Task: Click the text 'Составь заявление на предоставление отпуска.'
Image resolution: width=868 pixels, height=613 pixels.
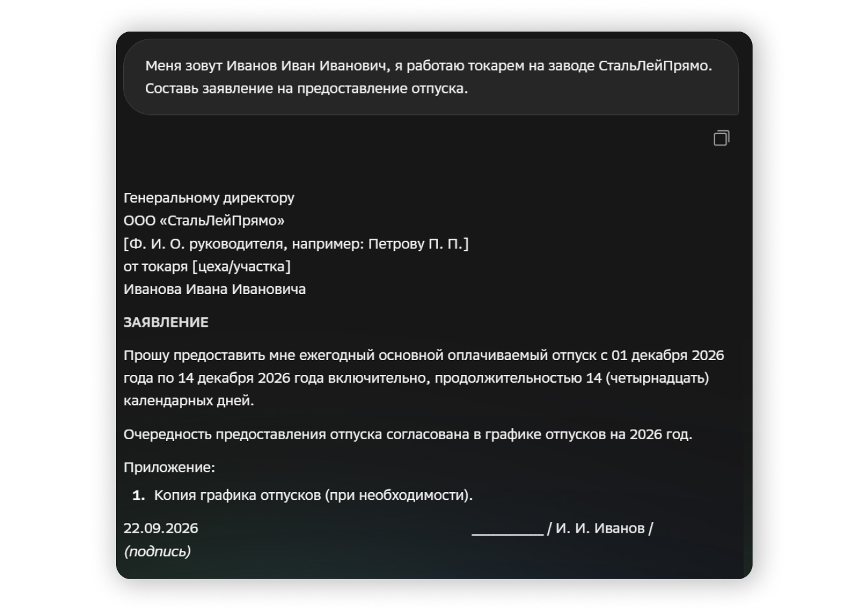Action: 306,89
